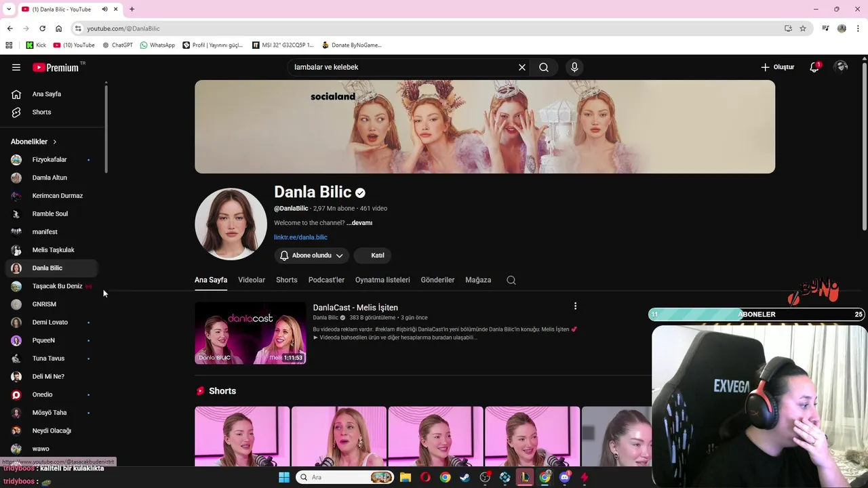Viewport: 868px width, 488px height.
Task: Click Danla Bilic profile picture
Action: point(231,224)
